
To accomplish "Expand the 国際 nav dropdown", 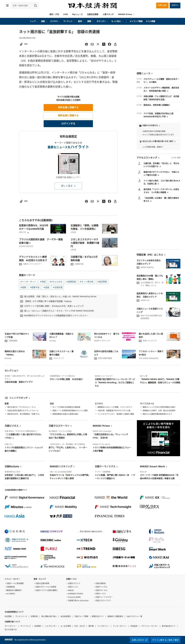I will pos(90,21).
